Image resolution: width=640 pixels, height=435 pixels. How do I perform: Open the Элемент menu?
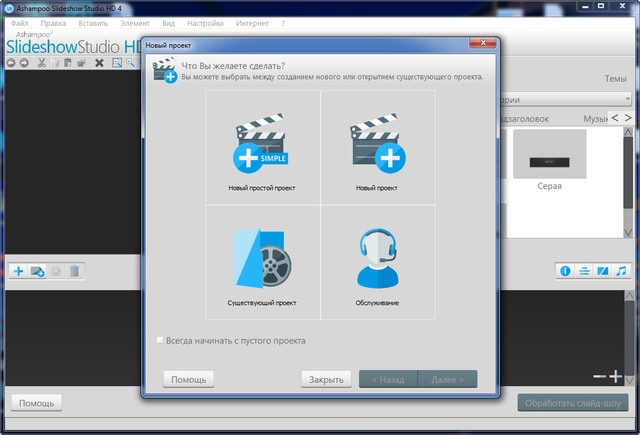coord(135,23)
